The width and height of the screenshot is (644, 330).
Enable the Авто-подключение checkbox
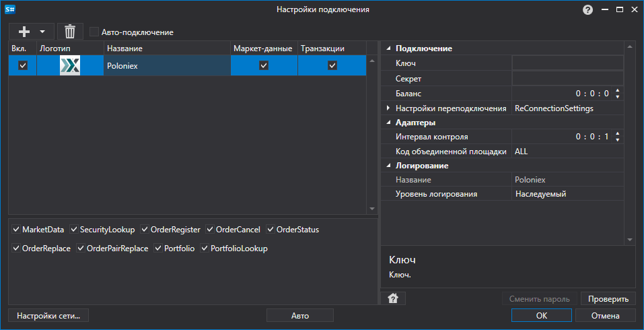click(x=94, y=32)
